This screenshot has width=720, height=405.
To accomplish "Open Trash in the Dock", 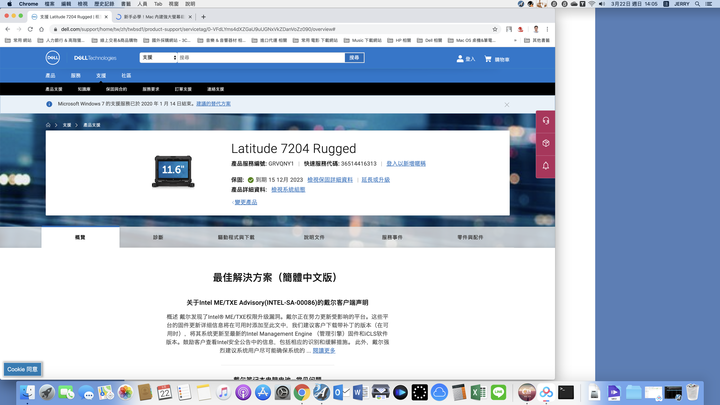I will pyautogui.click(x=692, y=393).
